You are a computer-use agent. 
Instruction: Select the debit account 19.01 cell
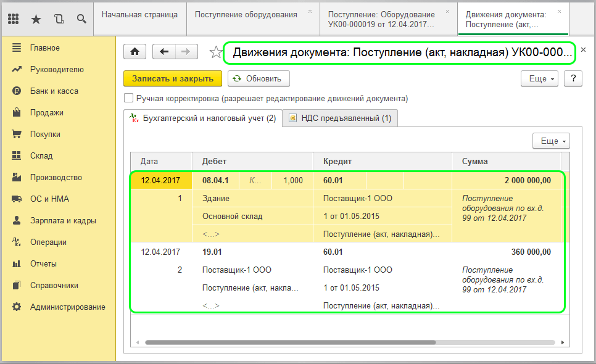pos(253,252)
